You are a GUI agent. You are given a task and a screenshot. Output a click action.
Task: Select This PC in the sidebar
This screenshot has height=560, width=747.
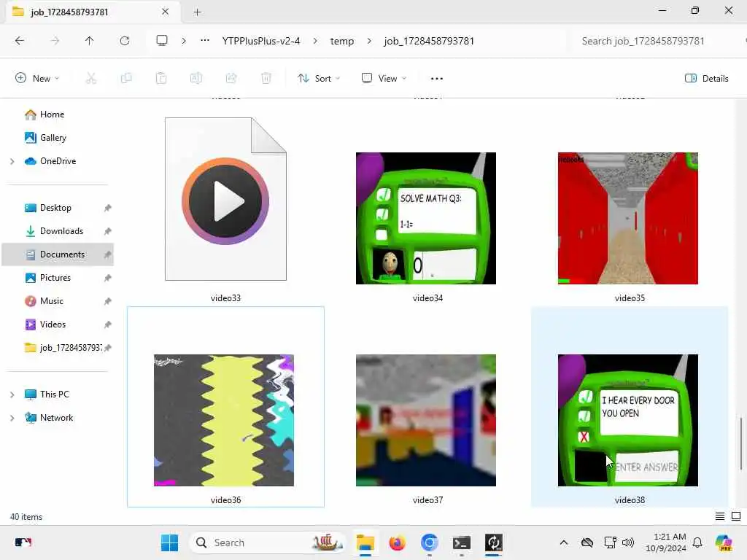pos(54,394)
